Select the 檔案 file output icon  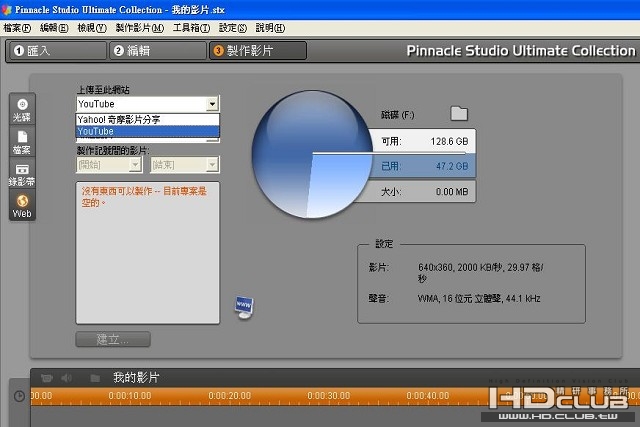(x=22, y=142)
